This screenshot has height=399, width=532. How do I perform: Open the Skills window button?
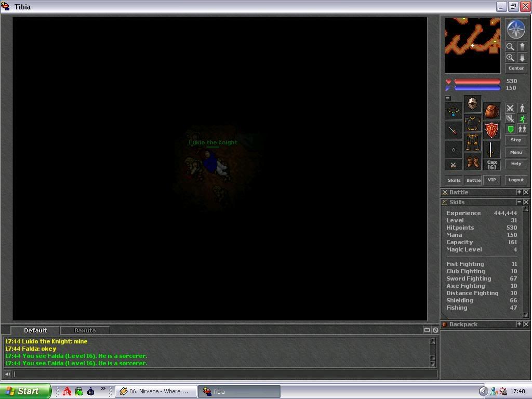tap(454, 180)
